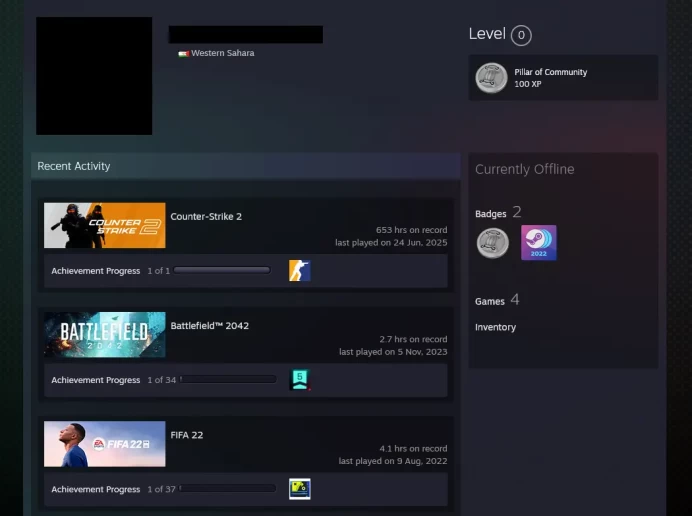The width and height of the screenshot is (692, 516).
Task: Click the redacted profile name bar
Action: pos(246,34)
